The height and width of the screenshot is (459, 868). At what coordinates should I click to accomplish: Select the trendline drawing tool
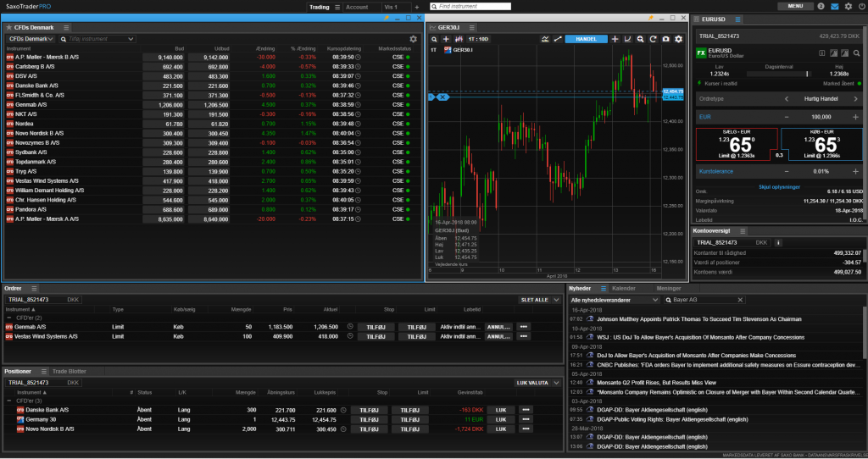[x=558, y=39]
